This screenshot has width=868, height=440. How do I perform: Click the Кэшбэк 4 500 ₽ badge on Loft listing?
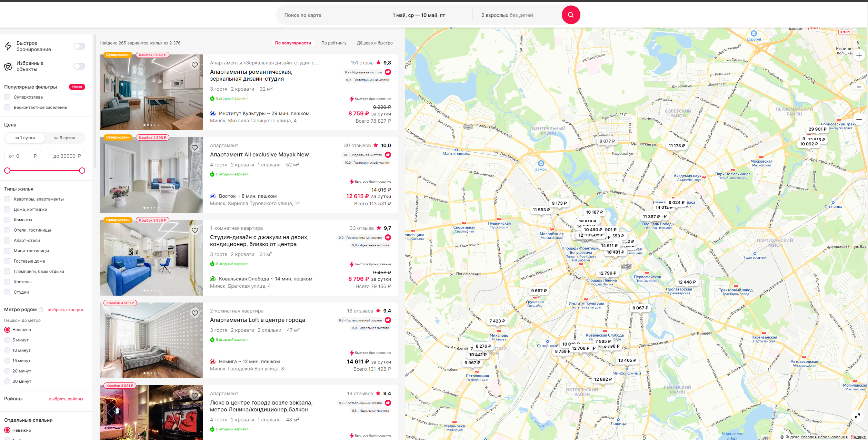(120, 303)
